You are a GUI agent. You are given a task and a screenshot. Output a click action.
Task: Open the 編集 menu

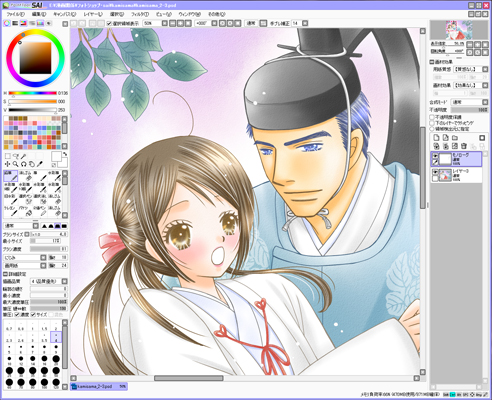point(39,14)
